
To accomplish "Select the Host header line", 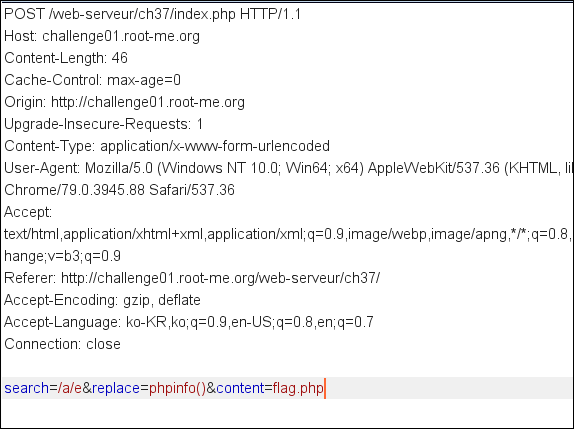I will pyautogui.click(x=102, y=37).
